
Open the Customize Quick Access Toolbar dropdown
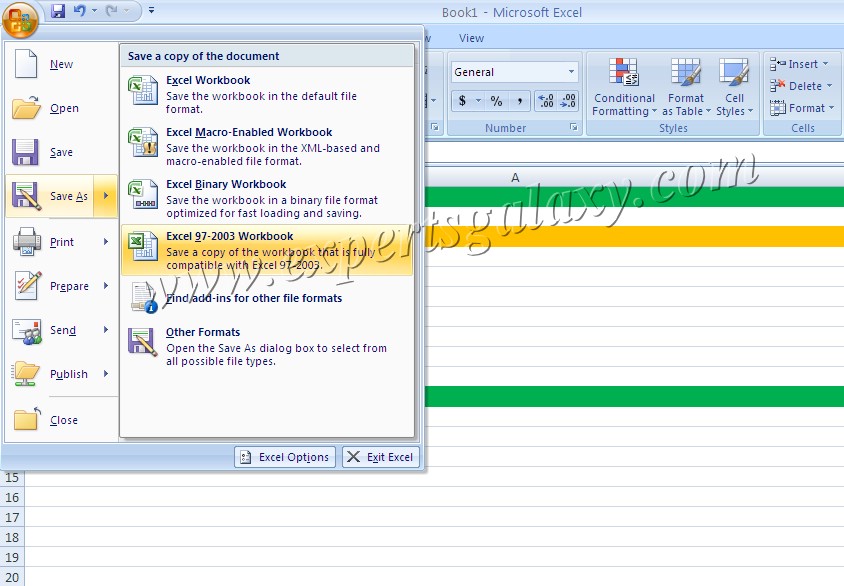click(151, 11)
